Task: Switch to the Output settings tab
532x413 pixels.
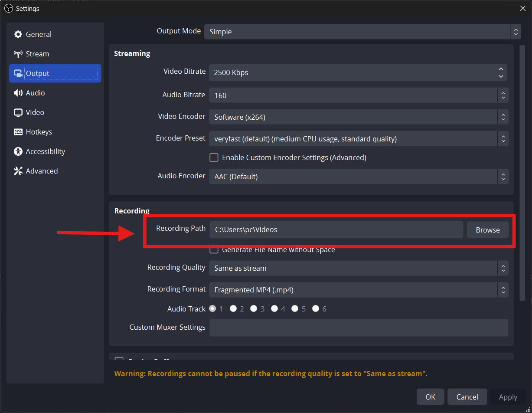Action: [55, 73]
